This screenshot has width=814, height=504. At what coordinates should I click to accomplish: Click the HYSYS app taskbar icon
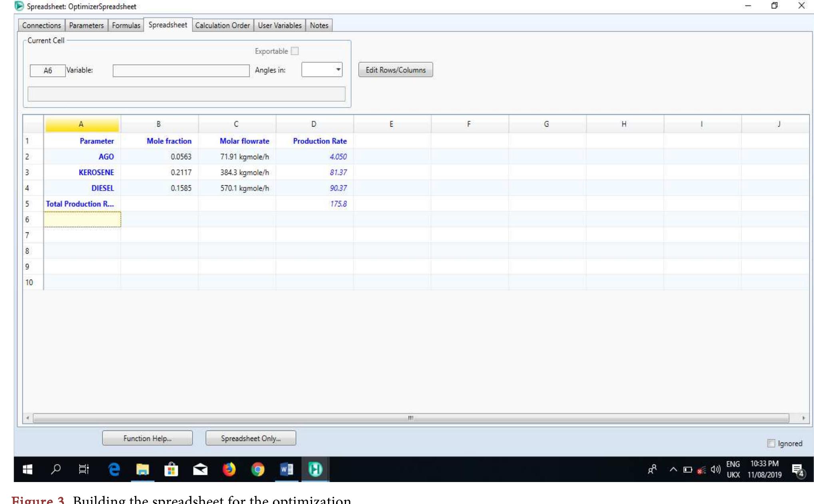[315, 469]
